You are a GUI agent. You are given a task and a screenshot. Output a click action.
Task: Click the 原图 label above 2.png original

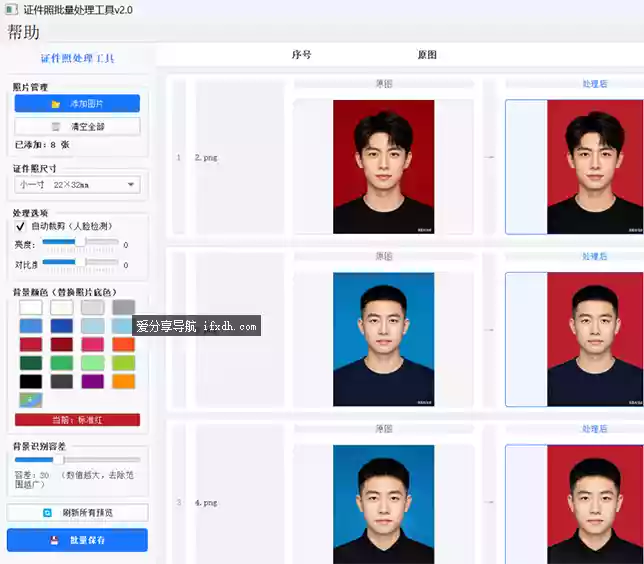click(384, 84)
